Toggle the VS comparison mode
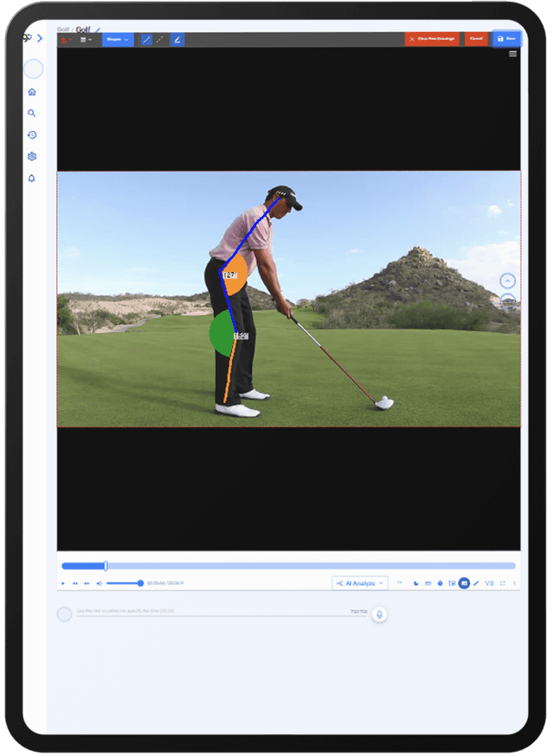 pyautogui.click(x=489, y=583)
